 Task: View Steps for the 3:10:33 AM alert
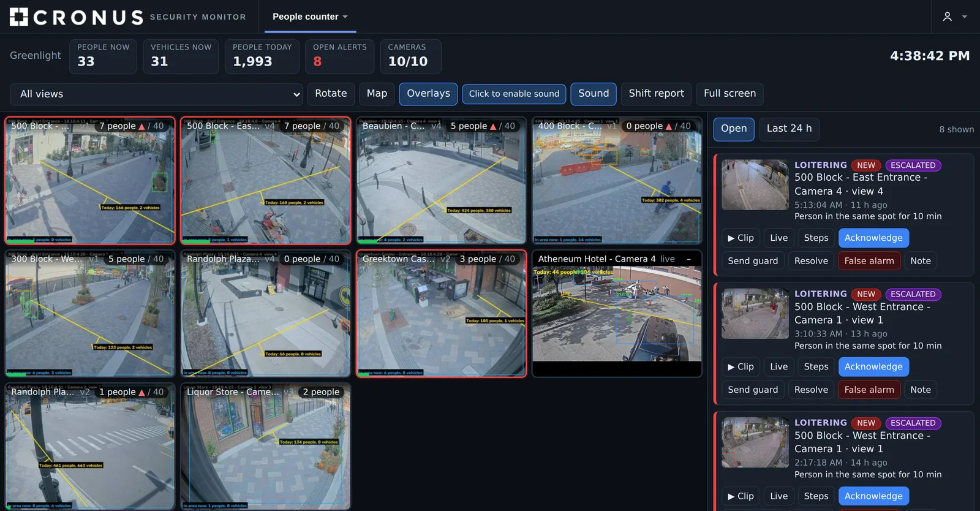tap(816, 366)
